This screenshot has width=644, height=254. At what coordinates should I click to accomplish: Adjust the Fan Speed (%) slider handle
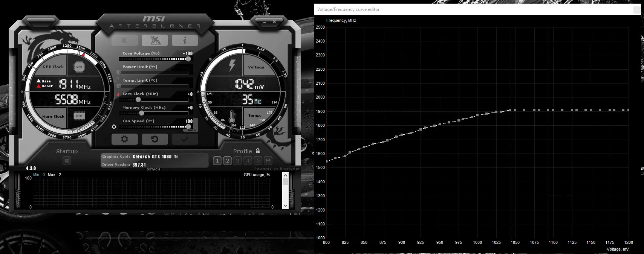click(188, 126)
